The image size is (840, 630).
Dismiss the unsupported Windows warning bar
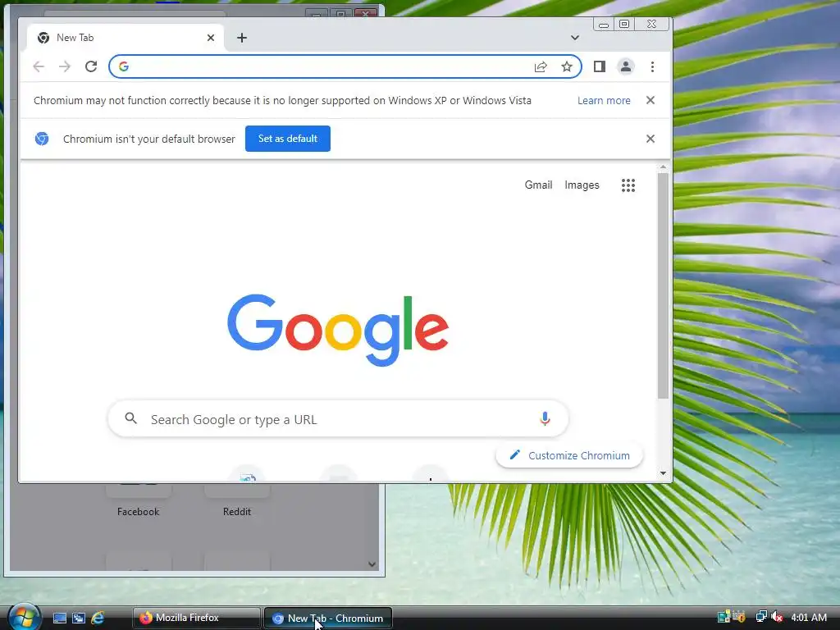pos(651,100)
